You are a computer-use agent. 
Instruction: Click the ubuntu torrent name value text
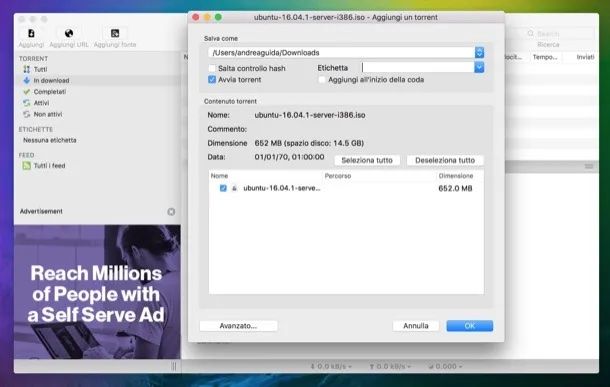click(x=310, y=115)
